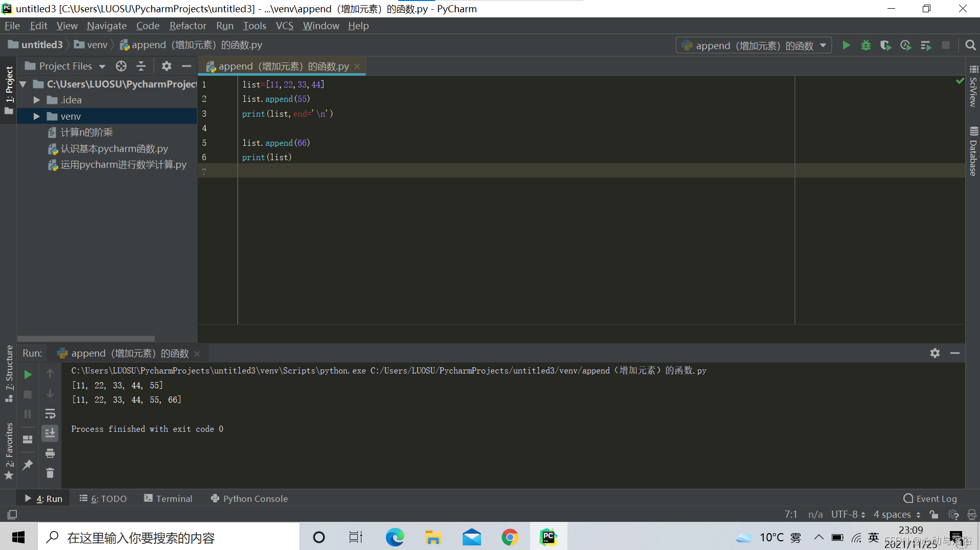Toggle the 7: Structure tool window
The width and height of the screenshot is (980, 550).
point(9,373)
